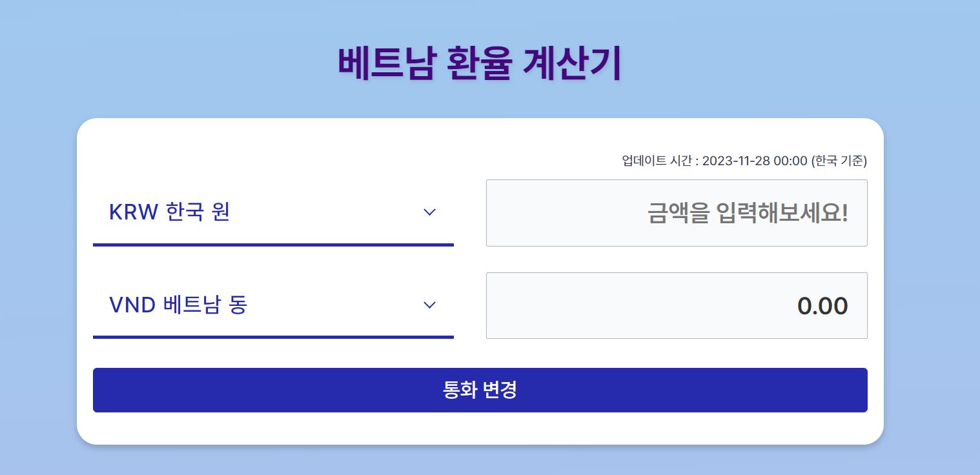Click the 베트남 환율 계산기 page title
This screenshot has width=980, height=475.
click(x=480, y=62)
